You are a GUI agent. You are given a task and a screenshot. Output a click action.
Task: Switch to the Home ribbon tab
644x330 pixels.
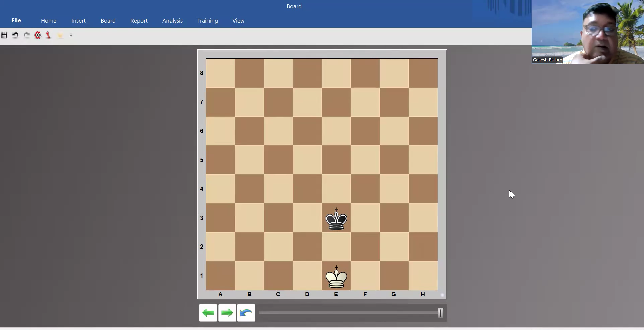pyautogui.click(x=49, y=21)
